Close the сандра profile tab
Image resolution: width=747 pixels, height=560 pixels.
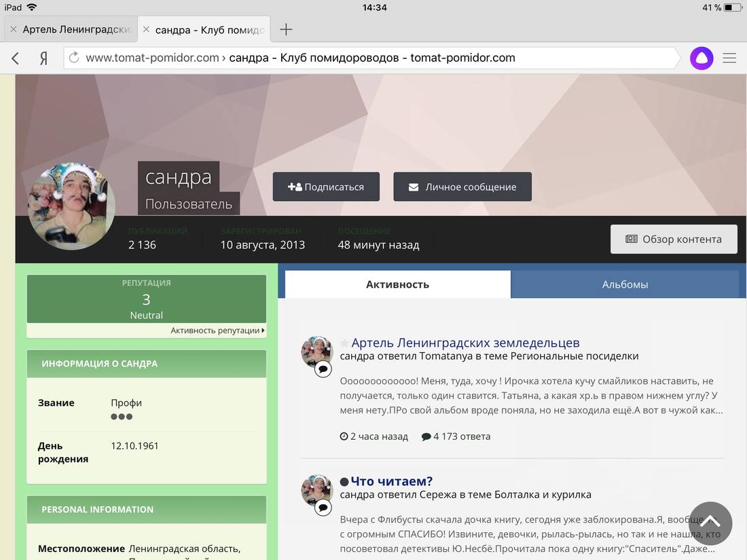tap(145, 29)
